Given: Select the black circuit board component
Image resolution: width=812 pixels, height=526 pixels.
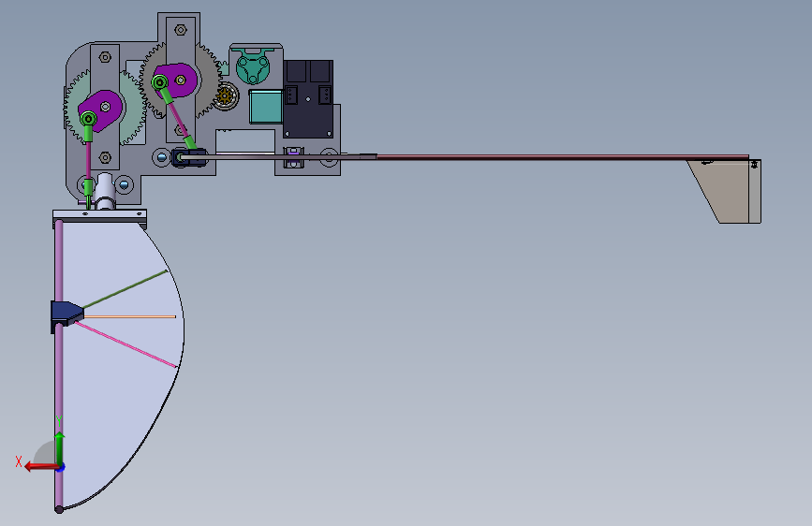Looking at the screenshot, I should pos(308,99).
